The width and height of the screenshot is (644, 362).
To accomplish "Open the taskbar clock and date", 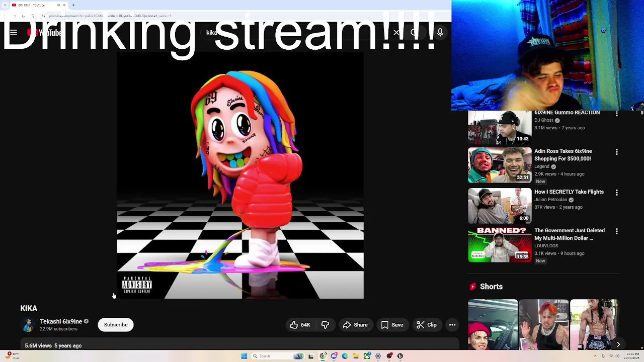I will pos(631,356).
